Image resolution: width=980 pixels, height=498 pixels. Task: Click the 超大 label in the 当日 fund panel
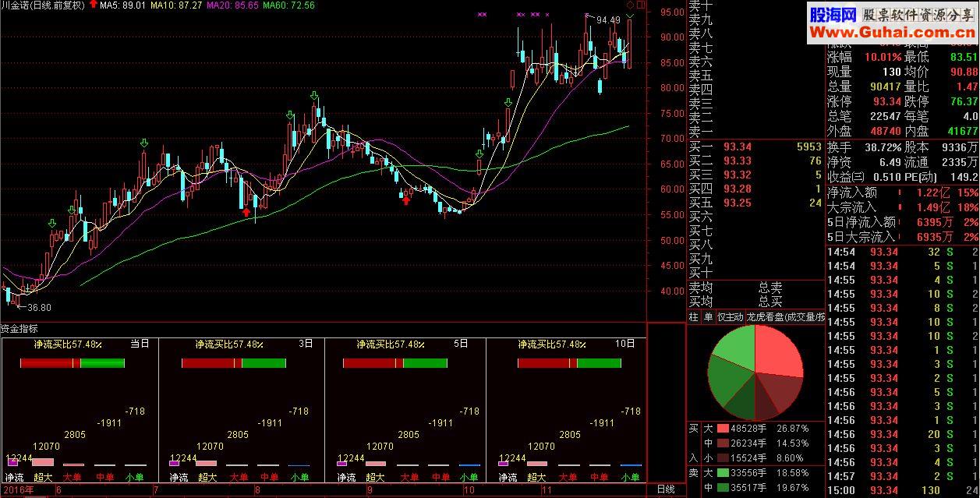[42, 477]
